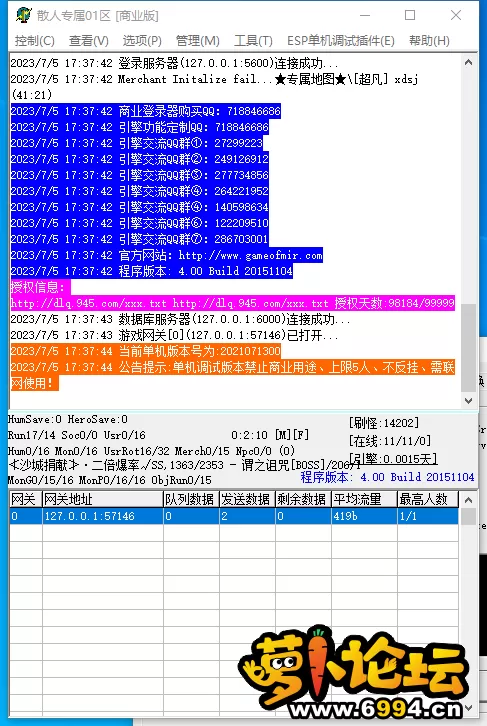
Task: Click the 游戏网关[0] 已打开 log line
Action: click(x=174, y=335)
